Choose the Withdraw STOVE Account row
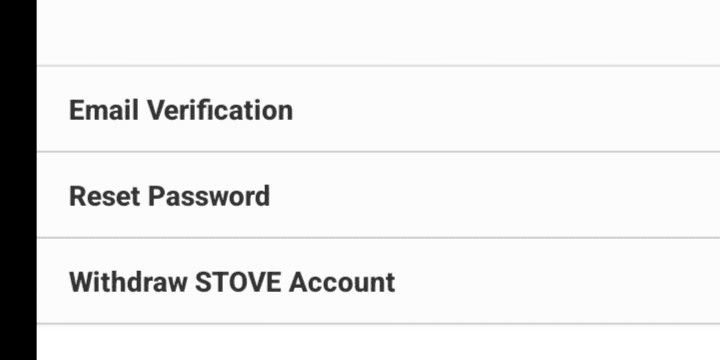Image resolution: width=720 pixels, height=360 pixels. pyautogui.click(x=378, y=281)
